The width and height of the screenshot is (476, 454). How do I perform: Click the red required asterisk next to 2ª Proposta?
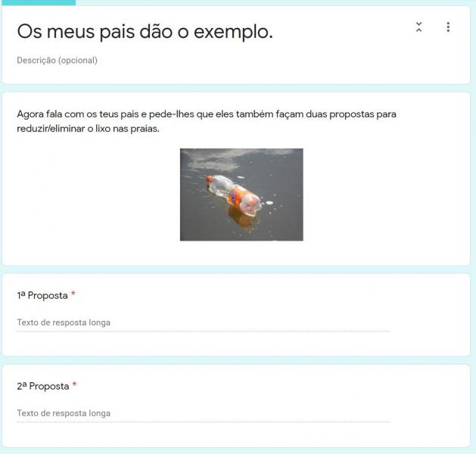click(74, 384)
